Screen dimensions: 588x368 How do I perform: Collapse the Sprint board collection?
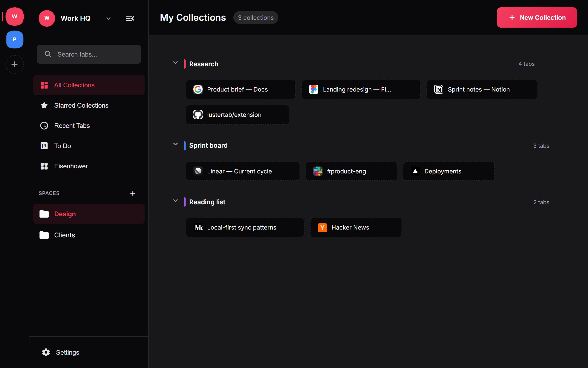[x=175, y=144]
